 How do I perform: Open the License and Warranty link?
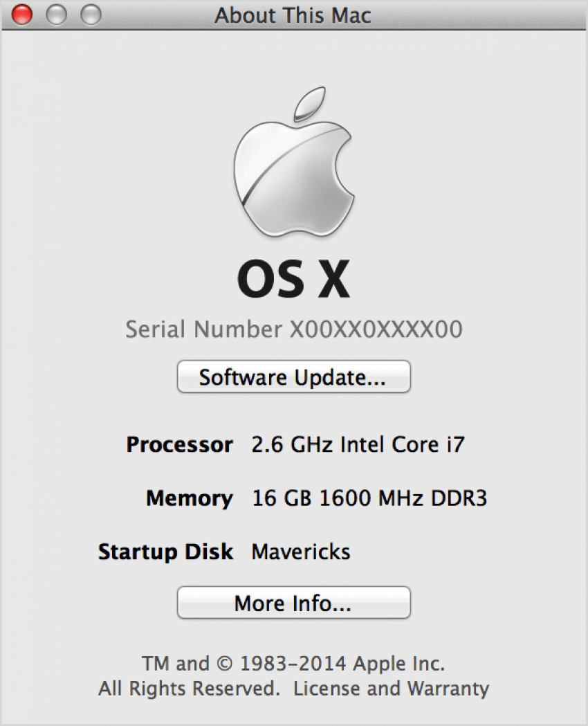(391, 689)
